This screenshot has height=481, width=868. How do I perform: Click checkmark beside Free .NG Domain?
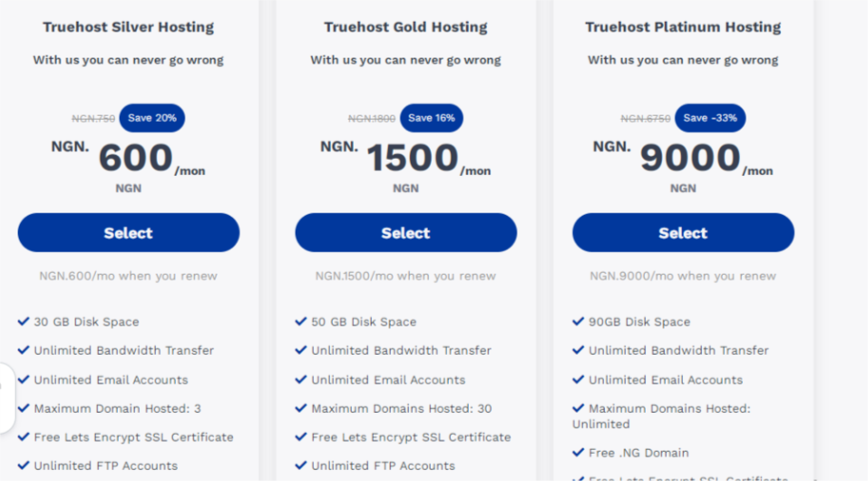point(578,453)
